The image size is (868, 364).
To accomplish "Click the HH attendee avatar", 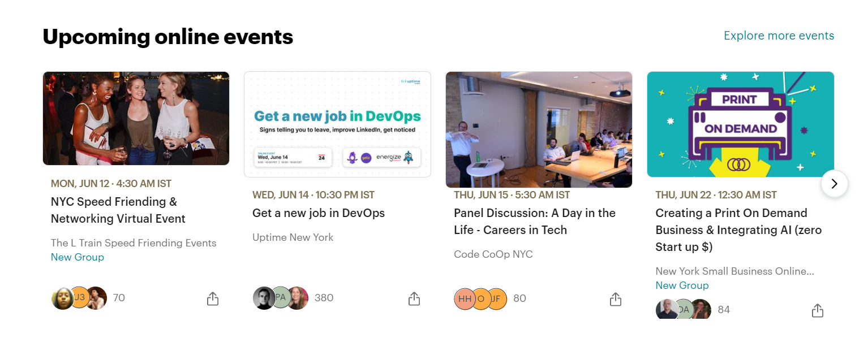I will point(465,299).
